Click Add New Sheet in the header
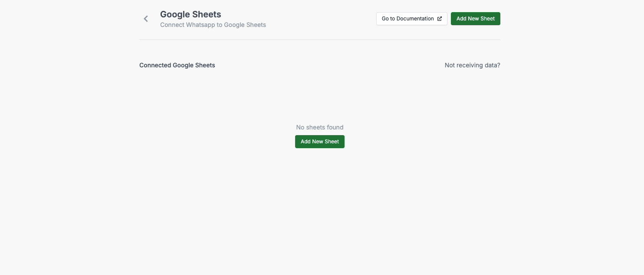This screenshot has height=275, width=644. (476, 19)
